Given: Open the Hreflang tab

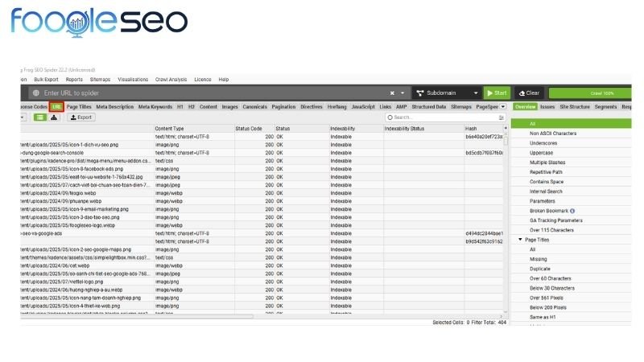Looking at the screenshot, I should [x=336, y=107].
